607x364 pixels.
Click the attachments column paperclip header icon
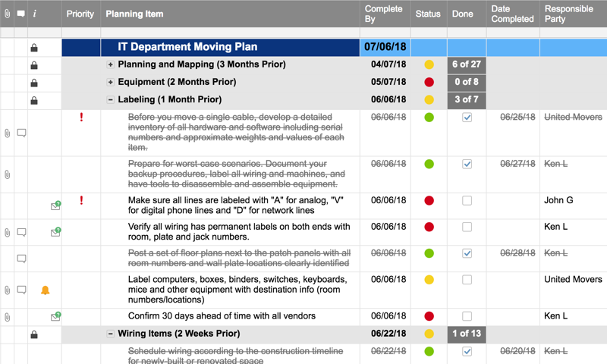[7, 14]
